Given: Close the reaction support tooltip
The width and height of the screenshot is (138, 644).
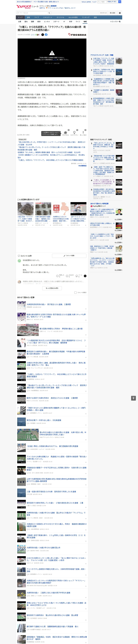Looking at the screenshot, I should pyautogui.click(x=60, y=132).
